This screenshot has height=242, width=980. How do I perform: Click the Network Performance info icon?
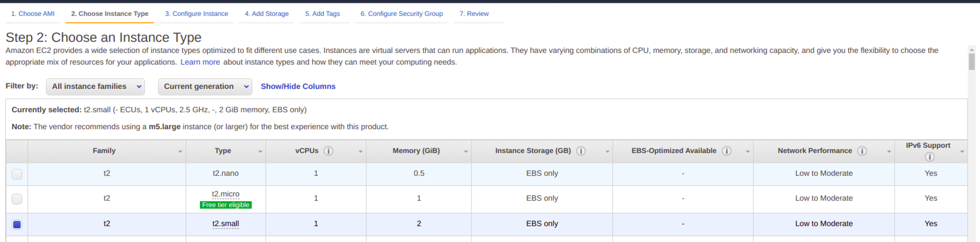(862, 151)
